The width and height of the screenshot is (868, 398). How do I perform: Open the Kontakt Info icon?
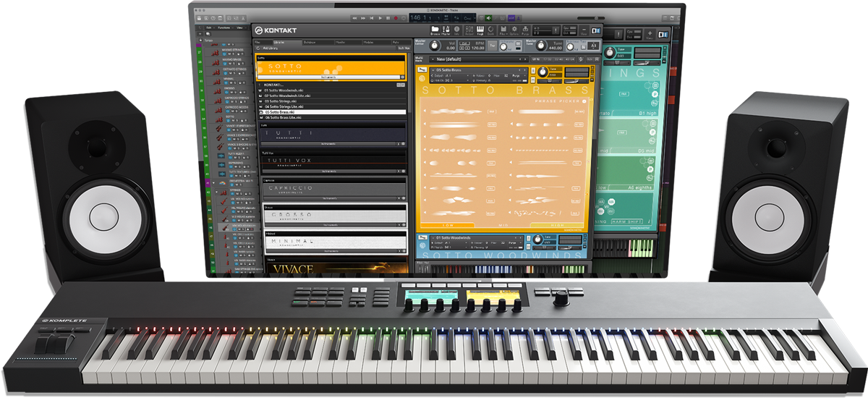click(456, 29)
